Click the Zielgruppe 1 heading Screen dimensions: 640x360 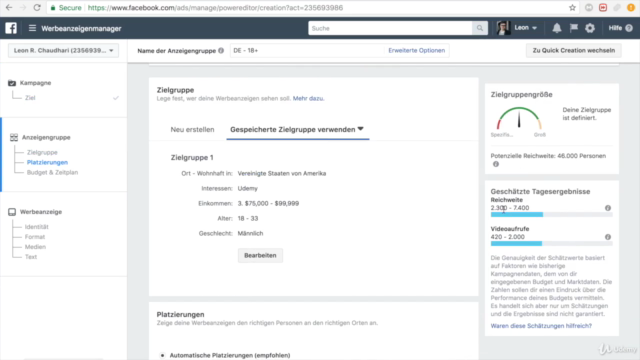192,158
